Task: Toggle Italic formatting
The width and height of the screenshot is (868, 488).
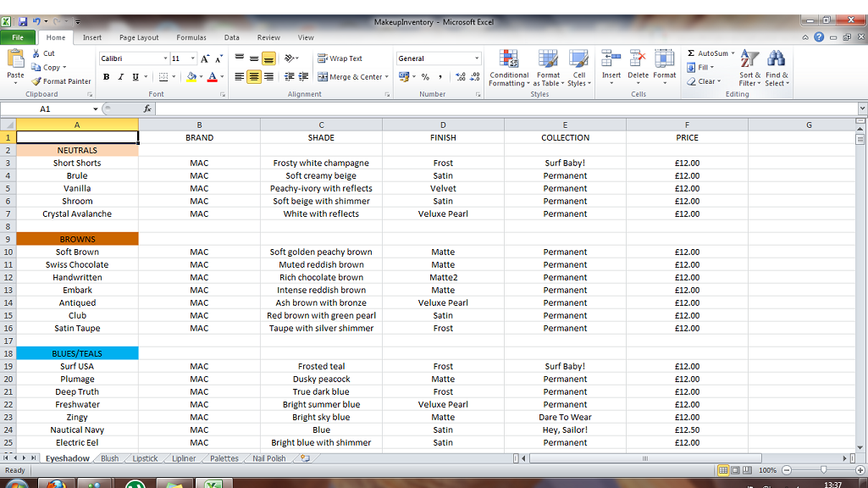Action: click(121, 76)
